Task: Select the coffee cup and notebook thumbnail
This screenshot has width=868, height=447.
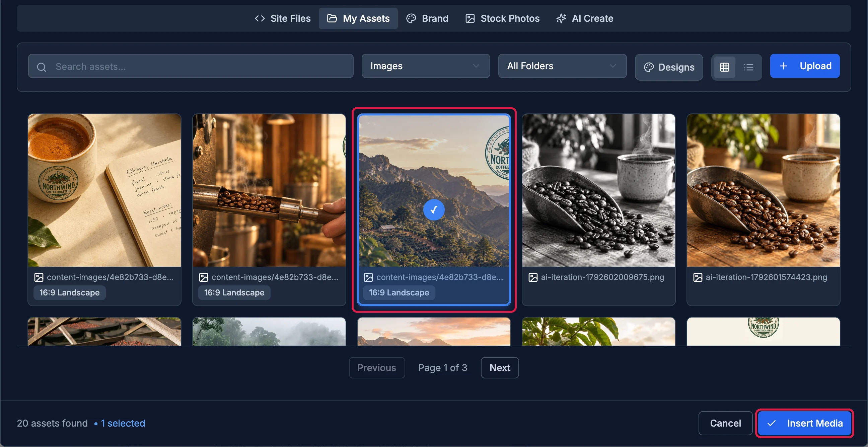Action: (x=104, y=190)
